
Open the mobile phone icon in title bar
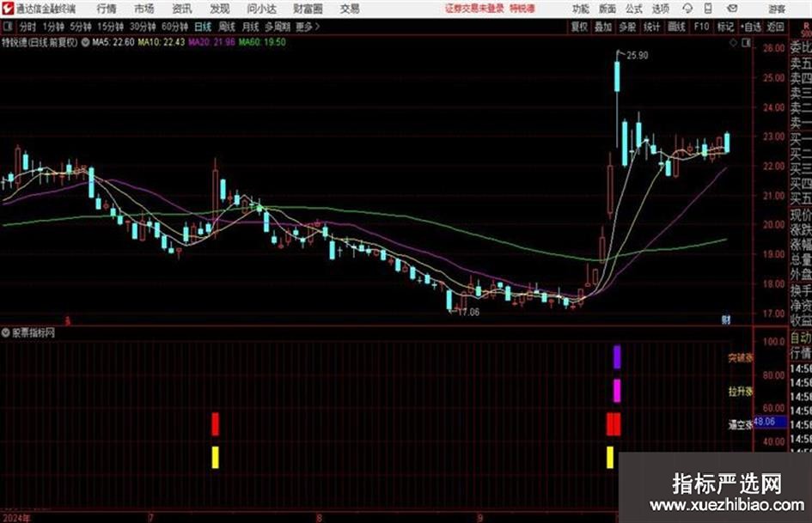(708, 9)
